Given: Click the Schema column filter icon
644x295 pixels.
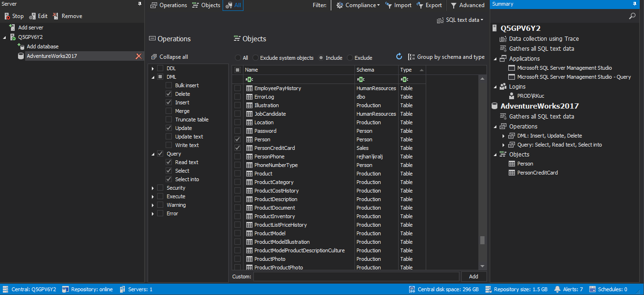Looking at the screenshot, I should [x=361, y=79].
